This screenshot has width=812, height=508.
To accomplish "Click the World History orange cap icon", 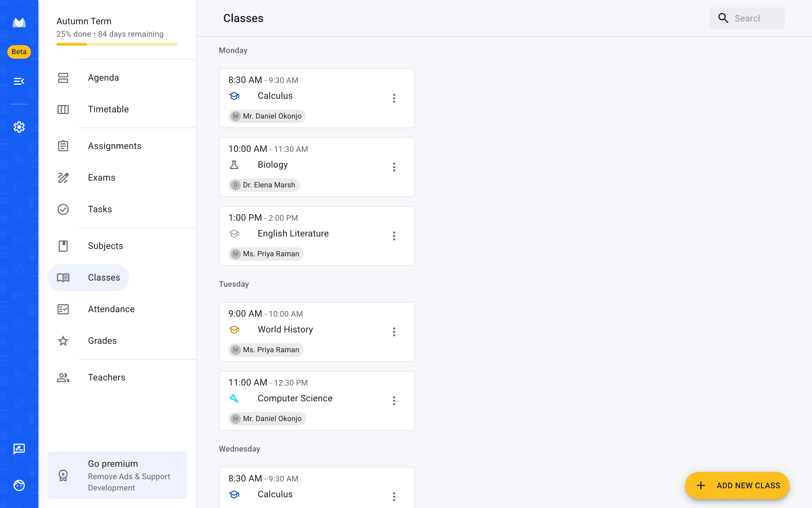I will 234,330.
